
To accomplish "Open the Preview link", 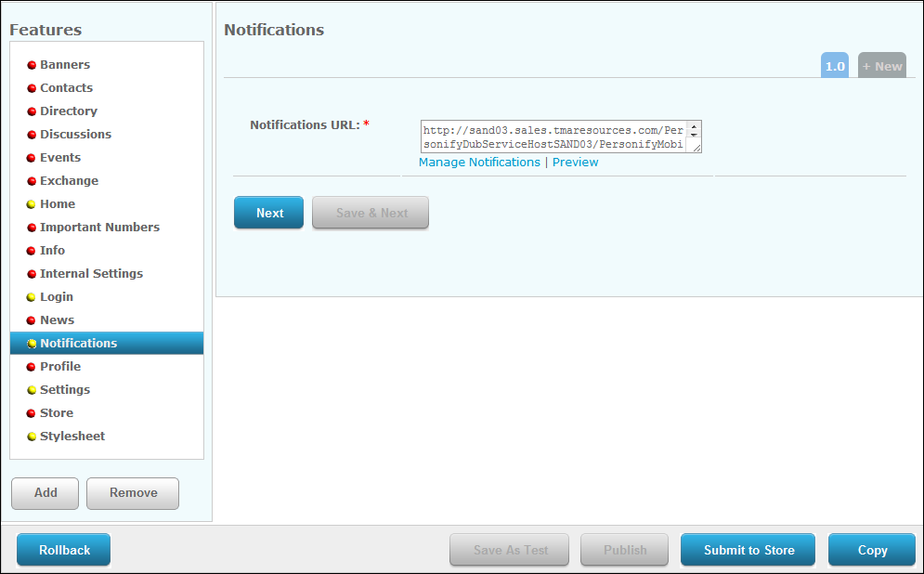I will click(575, 163).
